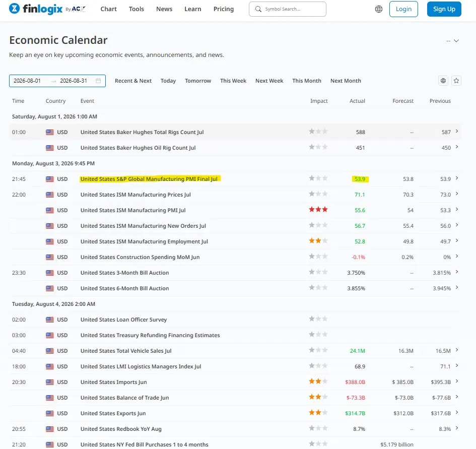Open the Treasury Refunding Financing Estimates event
Image resolution: width=476 pixels, height=449 pixels.
(x=150, y=336)
